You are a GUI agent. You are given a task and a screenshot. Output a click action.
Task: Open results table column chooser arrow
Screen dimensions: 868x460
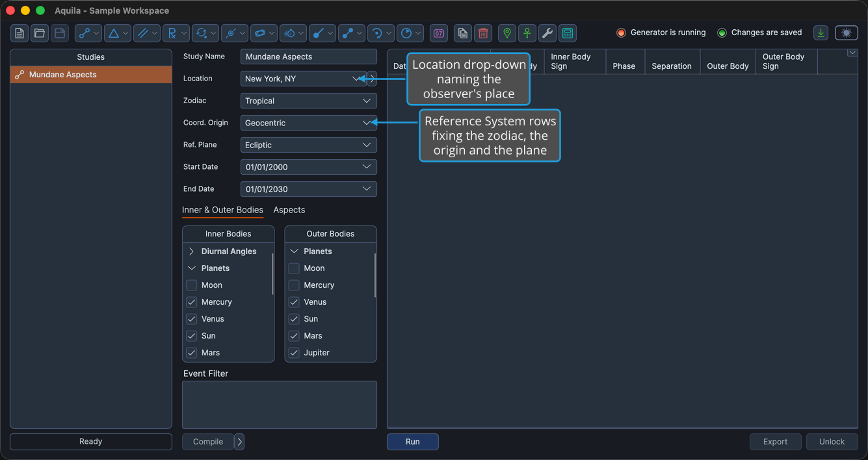[x=852, y=53]
